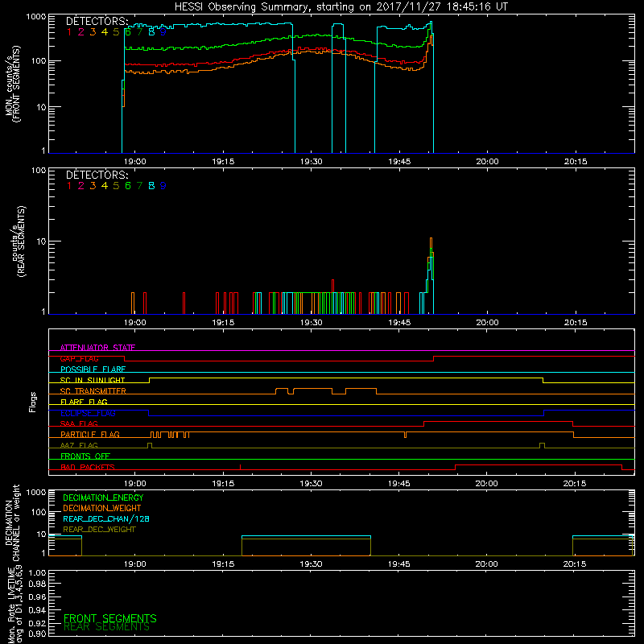Select cyan detector 8 in rear segments legend

(x=151, y=186)
